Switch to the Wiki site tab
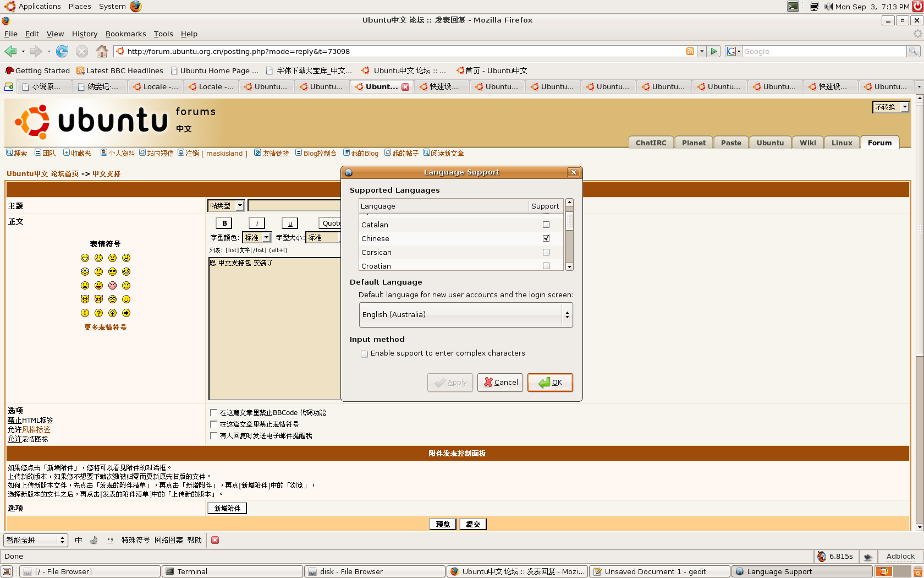 pyautogui.click(x=808, y=143)
